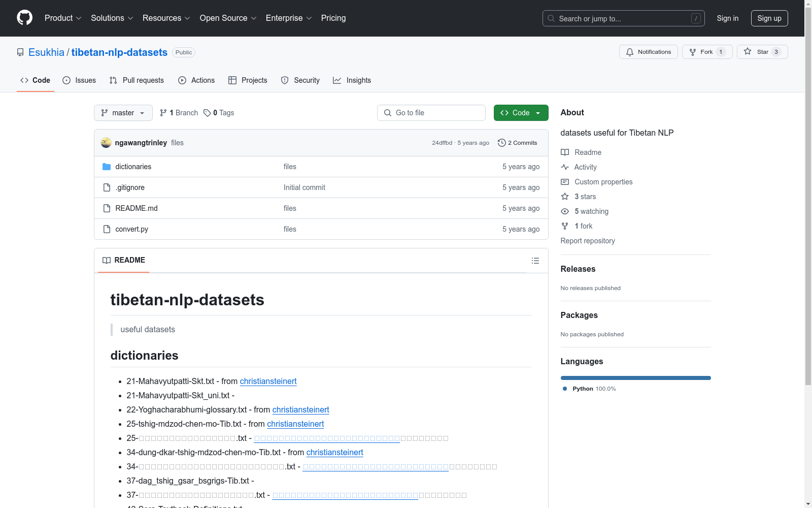Focus the Search or jump to field
The width and height of the screenshot is (812, 508).
pos(623,18)
